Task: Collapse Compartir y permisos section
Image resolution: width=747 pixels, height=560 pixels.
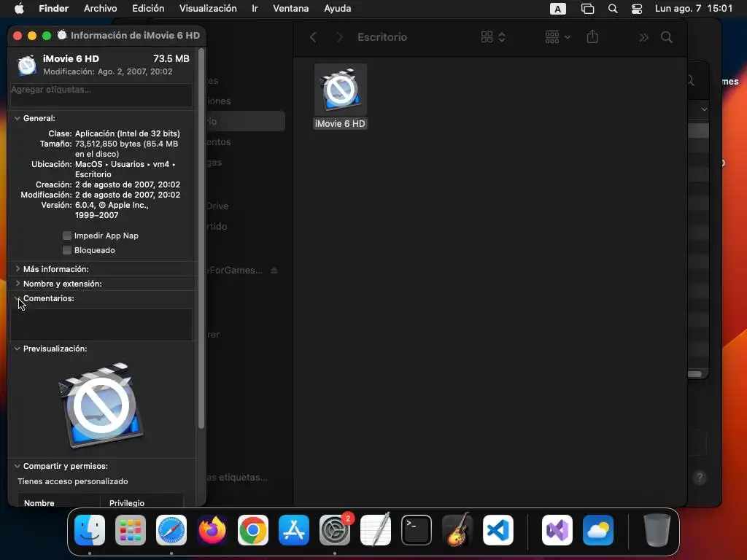Action: click(18, 466)
